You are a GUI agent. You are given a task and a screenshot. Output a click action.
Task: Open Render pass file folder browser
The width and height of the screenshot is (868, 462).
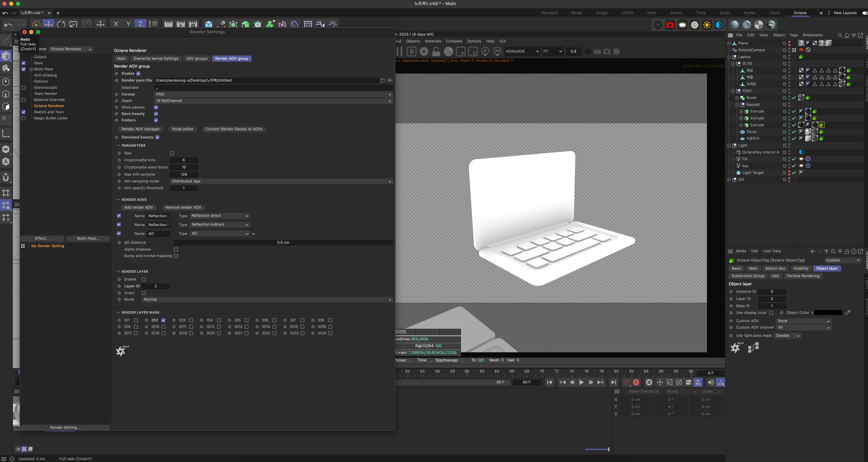[383, 80]
